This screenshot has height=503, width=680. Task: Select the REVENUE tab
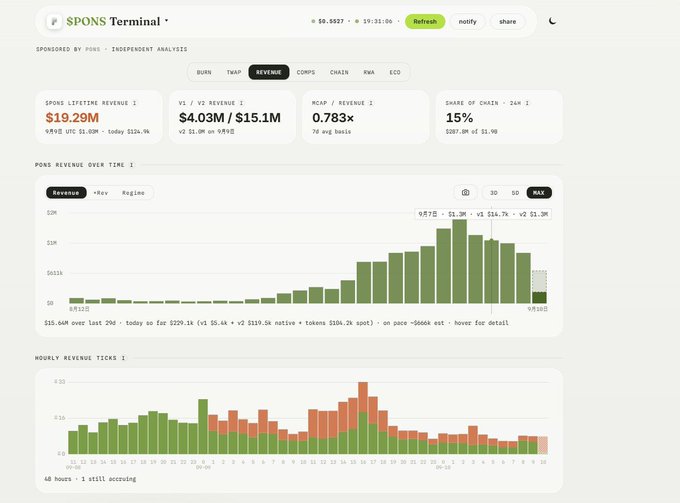[x=268, y=72]
